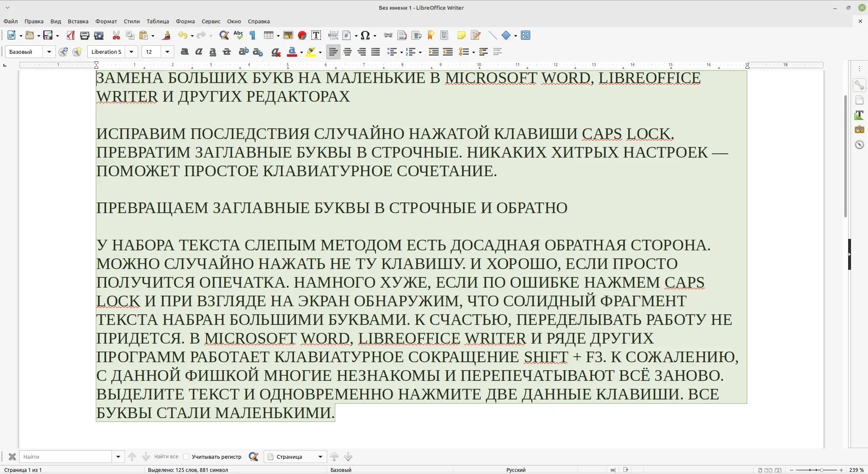
Task: Click the vertical scrollbar
Action: (846, 156)
